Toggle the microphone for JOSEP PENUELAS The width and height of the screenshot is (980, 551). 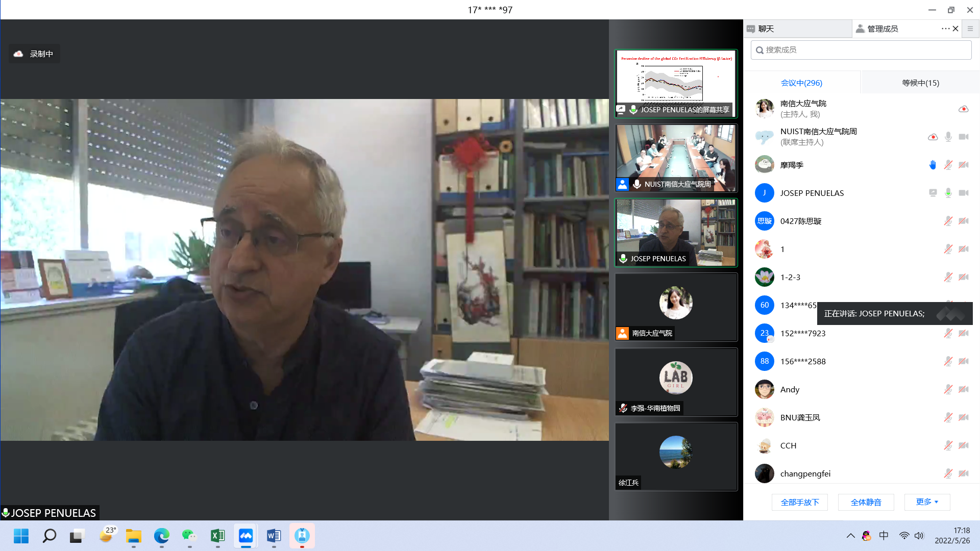tap(948, 193)
